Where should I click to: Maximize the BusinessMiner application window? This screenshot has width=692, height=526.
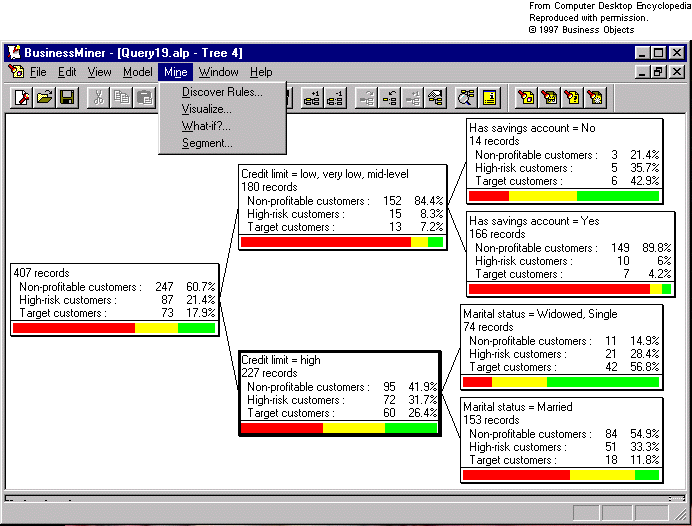coord(658,53)
